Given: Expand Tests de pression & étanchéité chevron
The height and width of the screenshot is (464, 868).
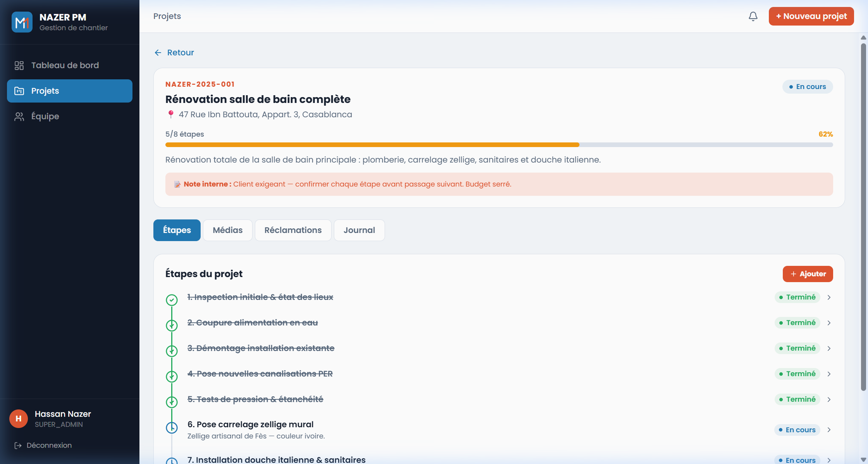Looking at the screenshot, I should (829, 399).
